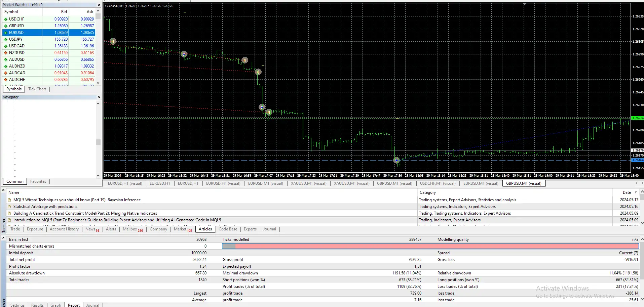Select the Experts tab

pos(250,229)
